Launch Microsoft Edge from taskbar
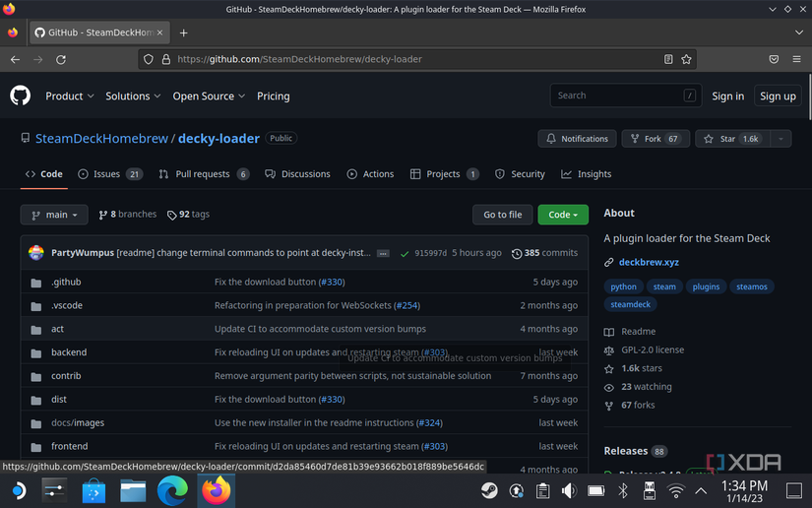The height and width of the screenshot is (508, 812). 172,490
